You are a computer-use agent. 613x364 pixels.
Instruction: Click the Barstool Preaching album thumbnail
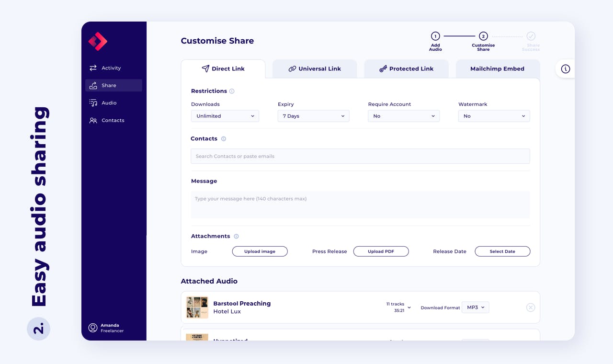[197, 307]
